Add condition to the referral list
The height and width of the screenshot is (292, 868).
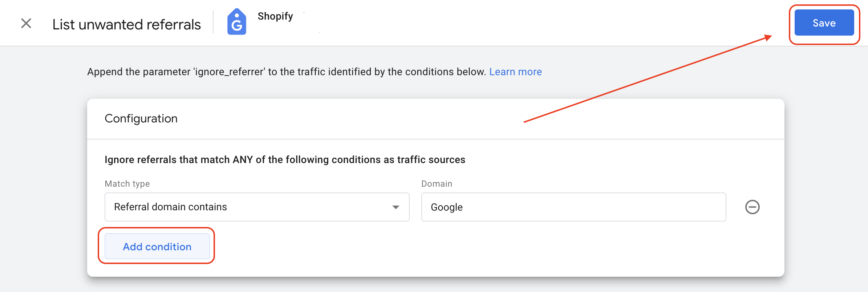[x=157, y=247]
